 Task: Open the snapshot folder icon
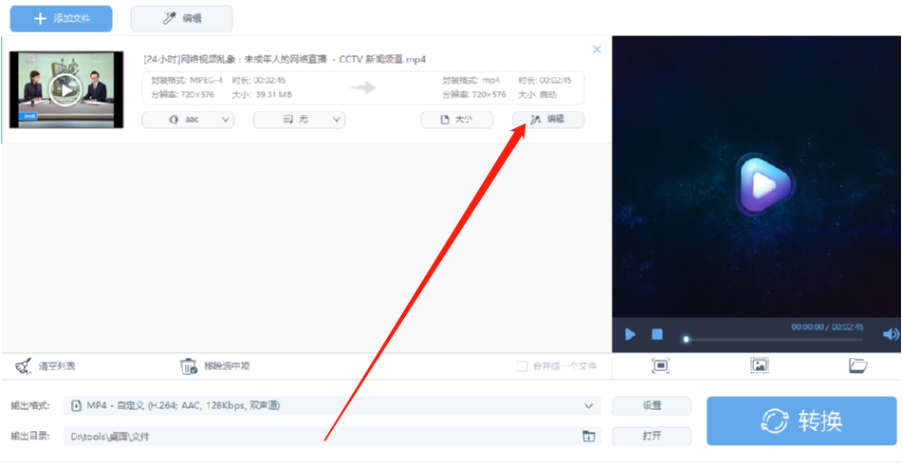(858, 366)
